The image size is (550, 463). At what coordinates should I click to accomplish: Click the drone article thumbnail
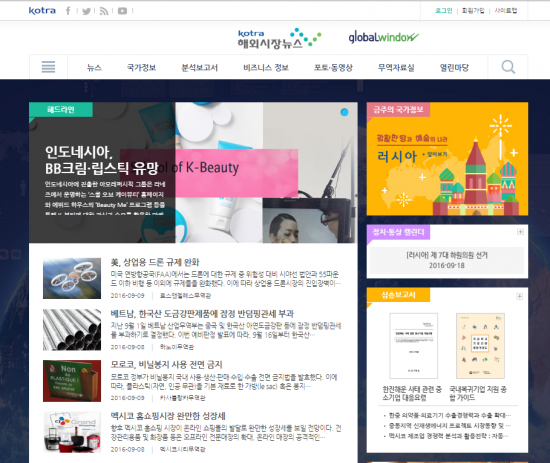(x=72, y=279)
